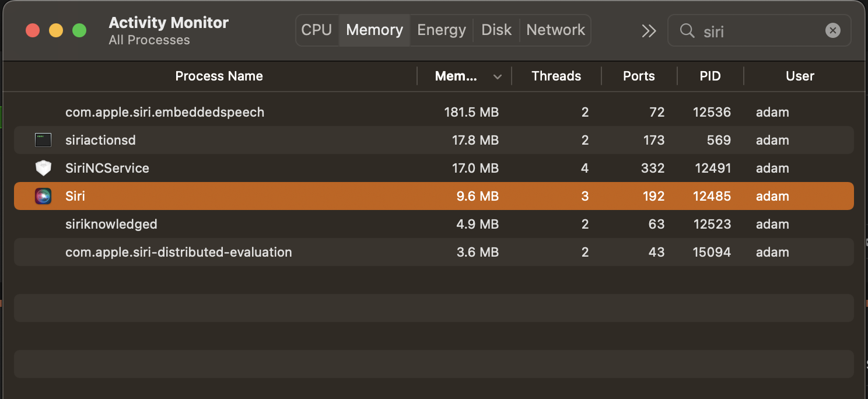Zoom the window with green button
The width and height of the screenshot is (868, 399).
click(x=79, y=30)
